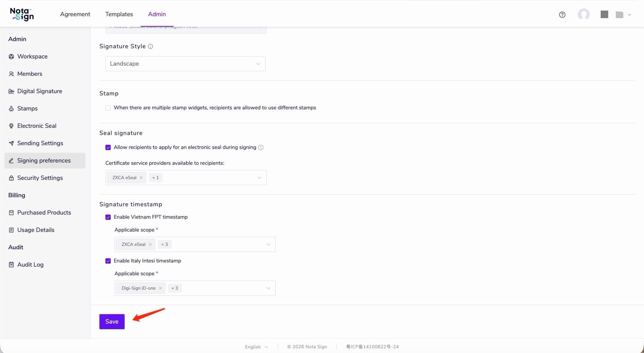The height and width of the screenshot is (353, 644).
Task: Uncheck Enable Vietnam FPT timestamp
Action: tap(108, 217)
